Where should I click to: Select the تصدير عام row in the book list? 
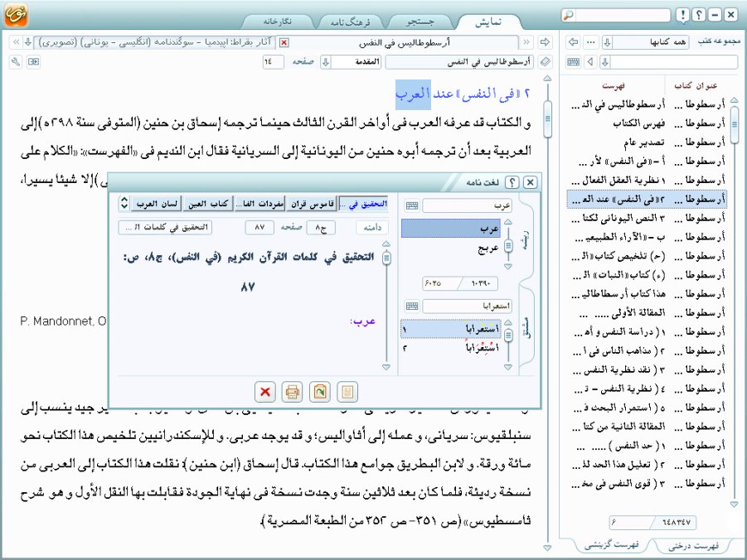(647, 142)
